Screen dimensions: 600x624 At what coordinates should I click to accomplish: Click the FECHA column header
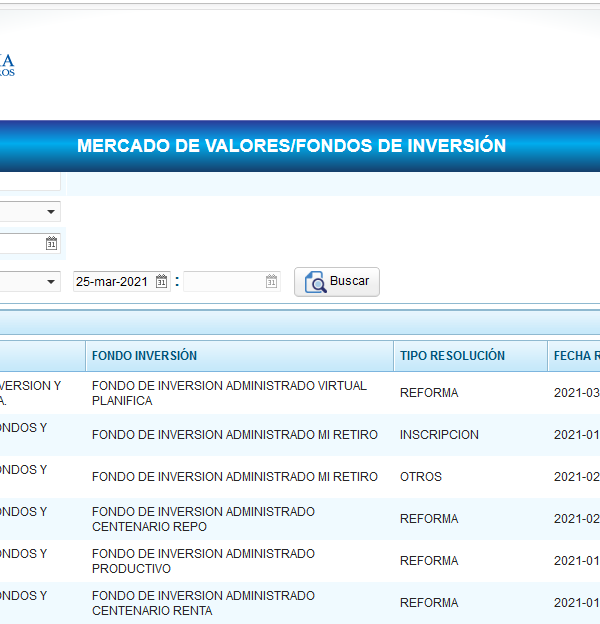click(x=575, y=356)
